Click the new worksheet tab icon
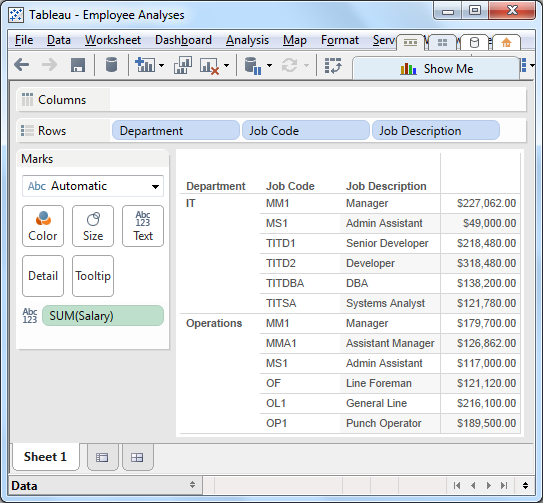The image size is (543, 503). (x=102, y=458)
